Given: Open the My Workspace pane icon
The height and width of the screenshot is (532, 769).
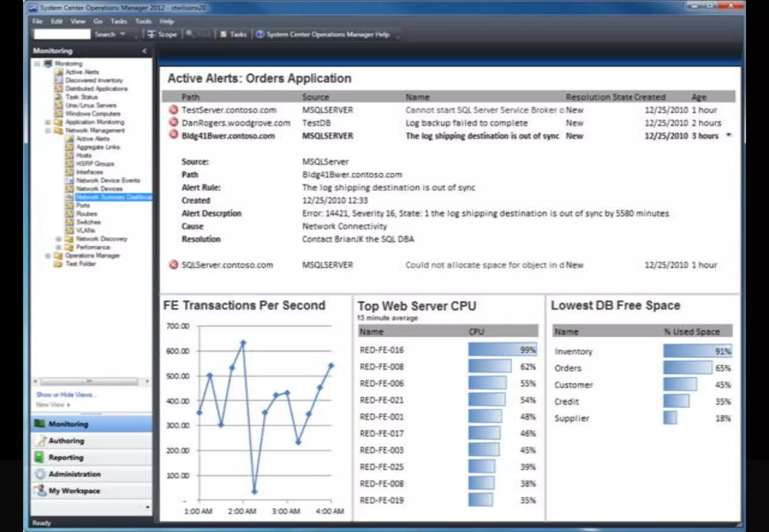Looking at the screenshot, I should (x=39, y=491).
